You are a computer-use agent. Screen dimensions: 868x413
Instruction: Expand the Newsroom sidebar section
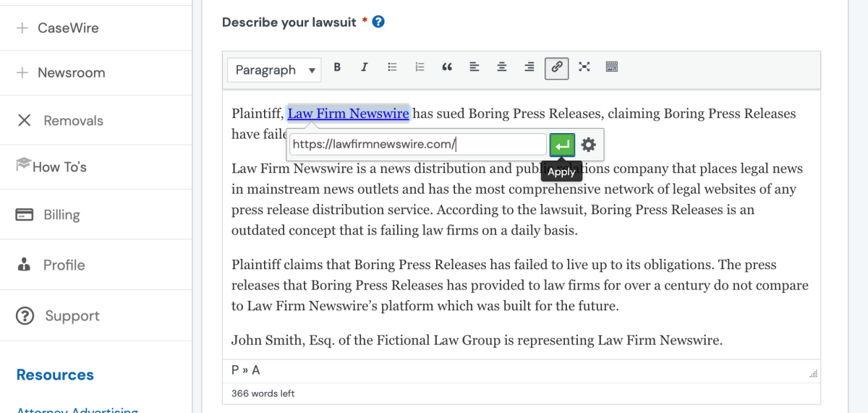coord(61,73)
